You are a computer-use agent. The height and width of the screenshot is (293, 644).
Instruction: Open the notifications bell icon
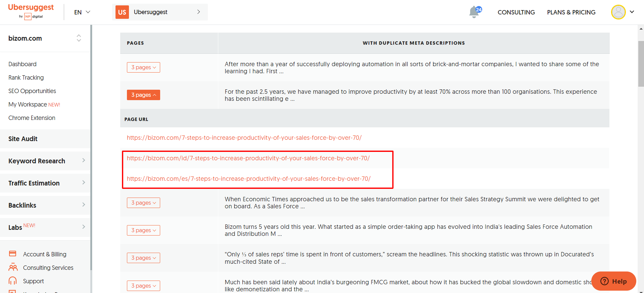(x=474, y=12)
